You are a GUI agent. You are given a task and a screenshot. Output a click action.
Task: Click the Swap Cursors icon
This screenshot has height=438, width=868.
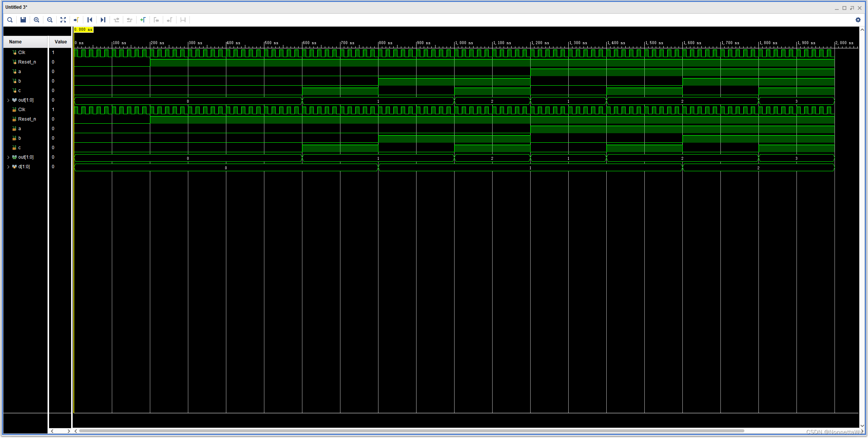point(183,20)
